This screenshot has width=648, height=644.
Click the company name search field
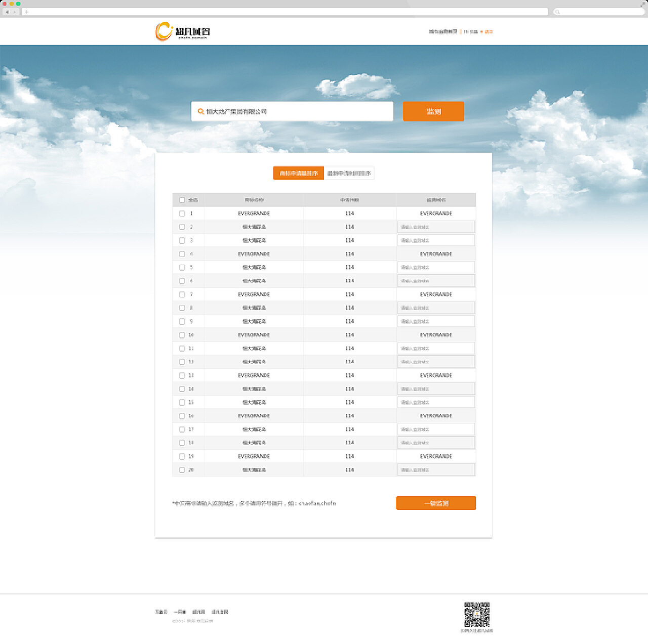click(292, 111)
